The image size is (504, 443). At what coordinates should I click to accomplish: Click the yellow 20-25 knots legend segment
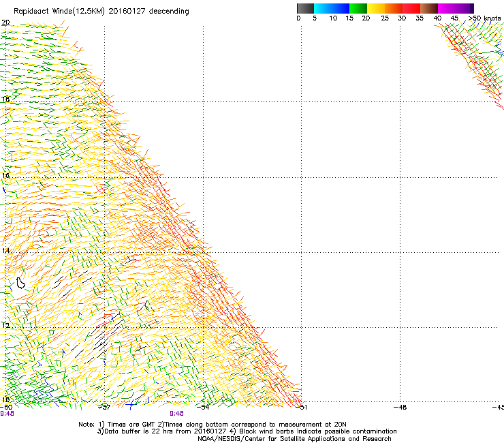click(x=376, y=8)
